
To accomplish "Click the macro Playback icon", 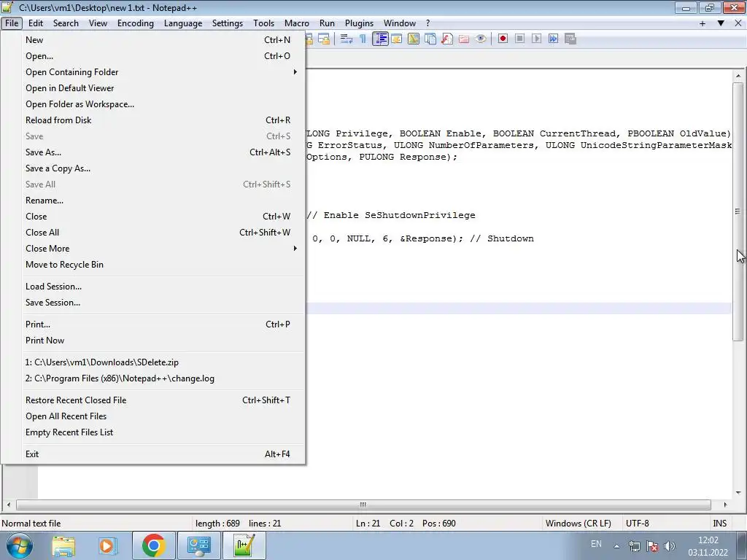I will tap(536, 39).
